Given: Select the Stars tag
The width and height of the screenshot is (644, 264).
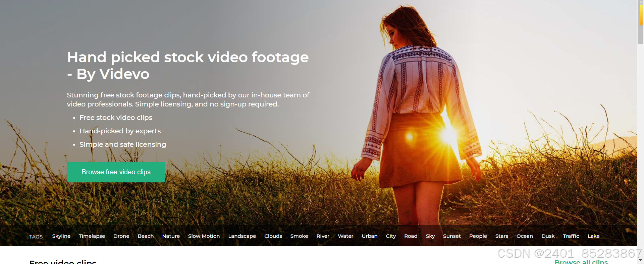Looking at the screenshot, I should [502, 236].
